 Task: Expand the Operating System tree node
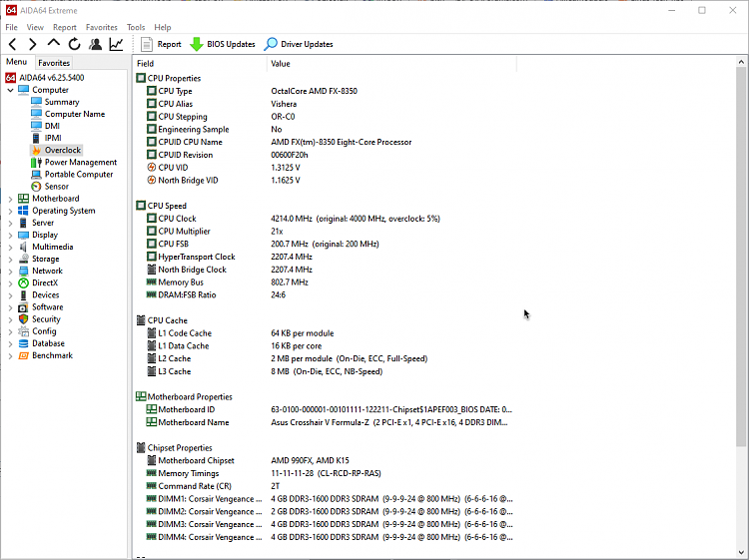10,211
